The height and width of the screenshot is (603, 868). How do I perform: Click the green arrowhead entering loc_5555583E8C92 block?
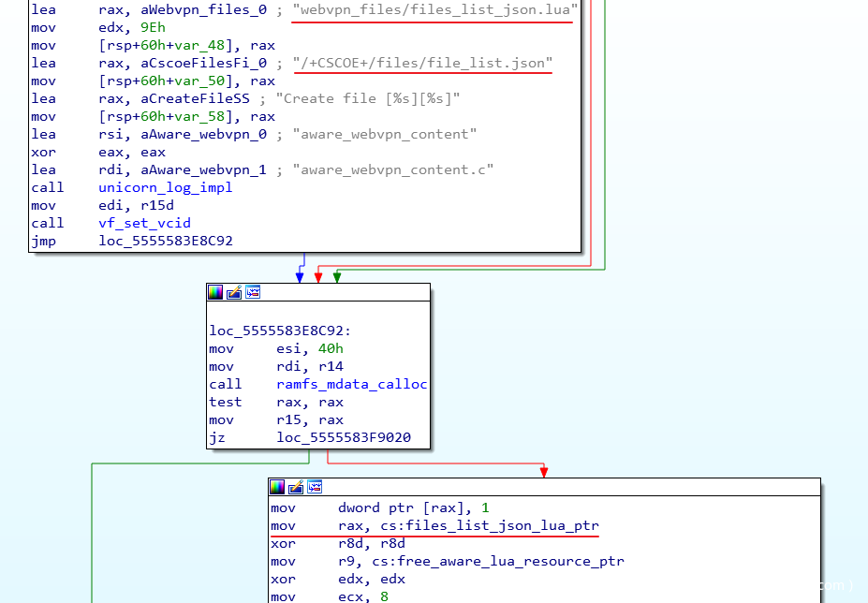(x=336, y=278)
